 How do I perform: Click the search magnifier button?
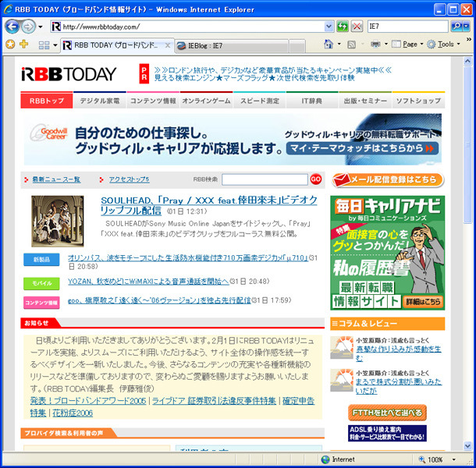pos(456,27)
